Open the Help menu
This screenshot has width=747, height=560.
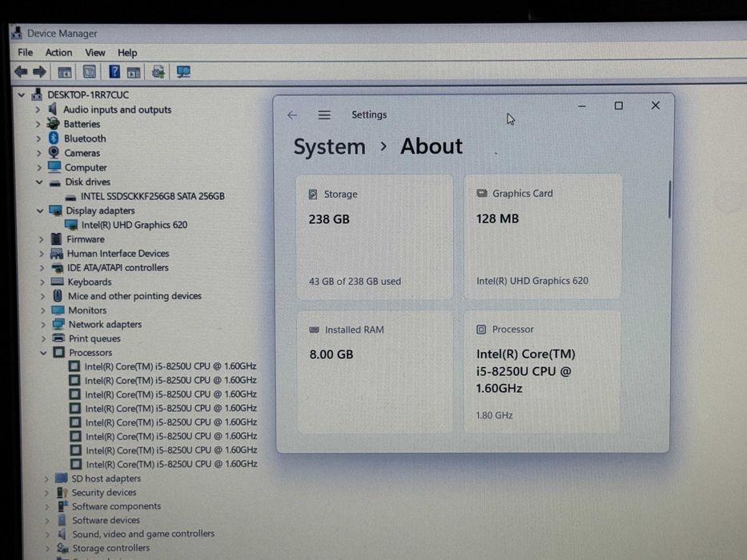pyautogui.click(x=127, y=52)
